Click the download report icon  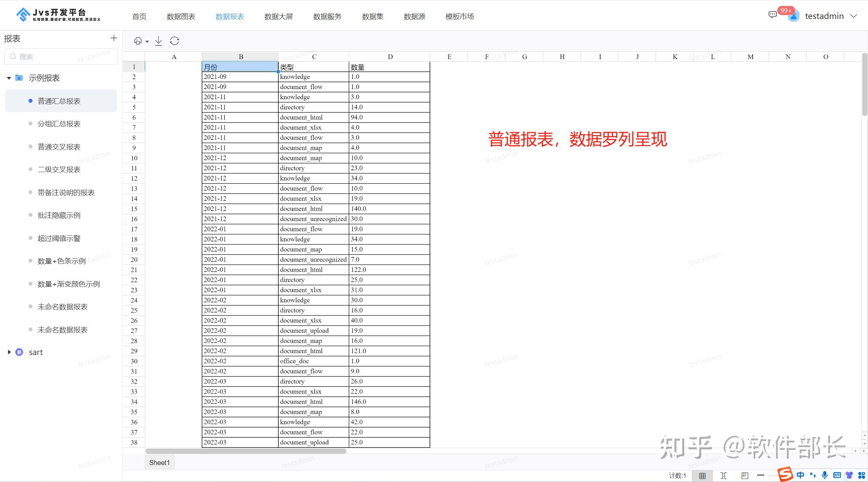click(x=158, y=41)
